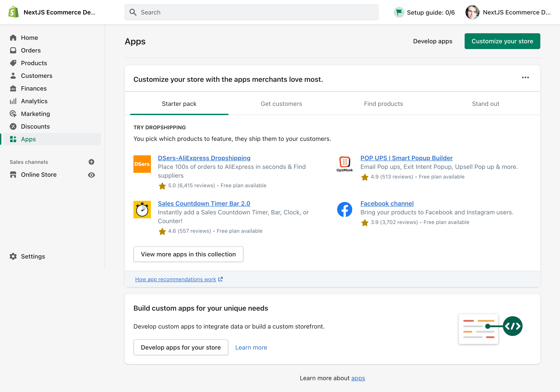View online store with eye icon
The width and height of the screenshot is (560, 392).
coord(91,175)
